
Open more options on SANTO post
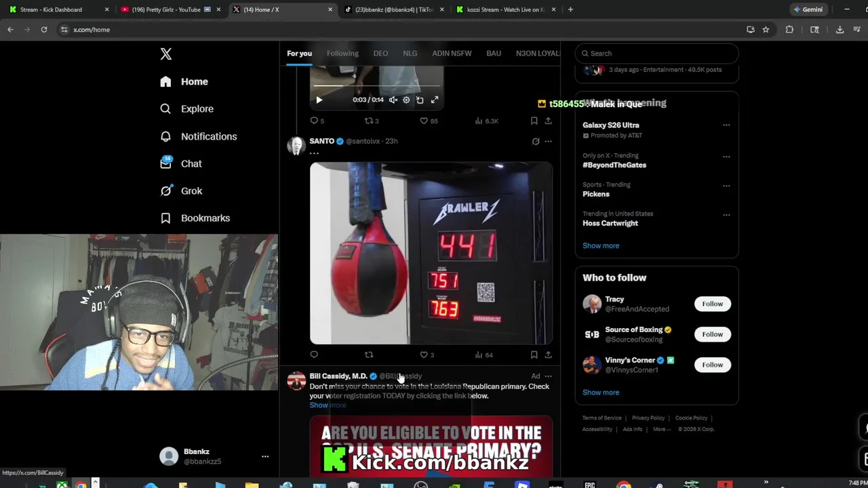tap(548, 141)
